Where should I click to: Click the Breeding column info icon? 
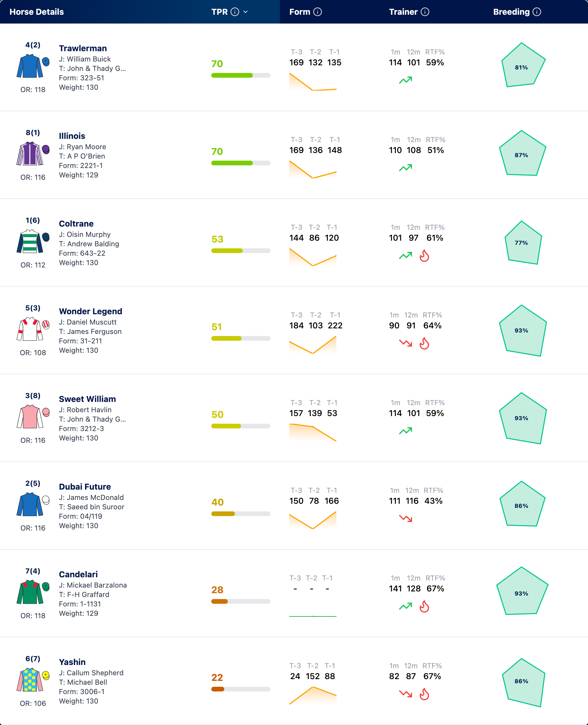pyautogui.click(x=536, y=12)
